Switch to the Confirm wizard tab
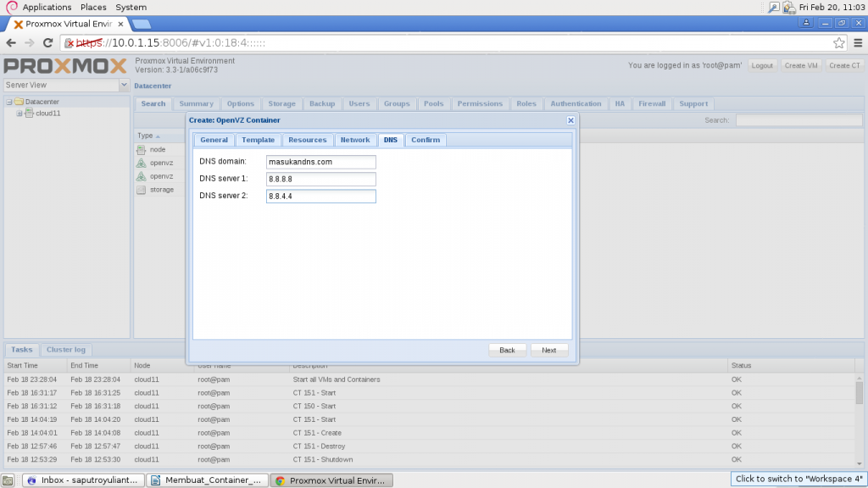This screenshot has width=868, height=488. (426, 140)
